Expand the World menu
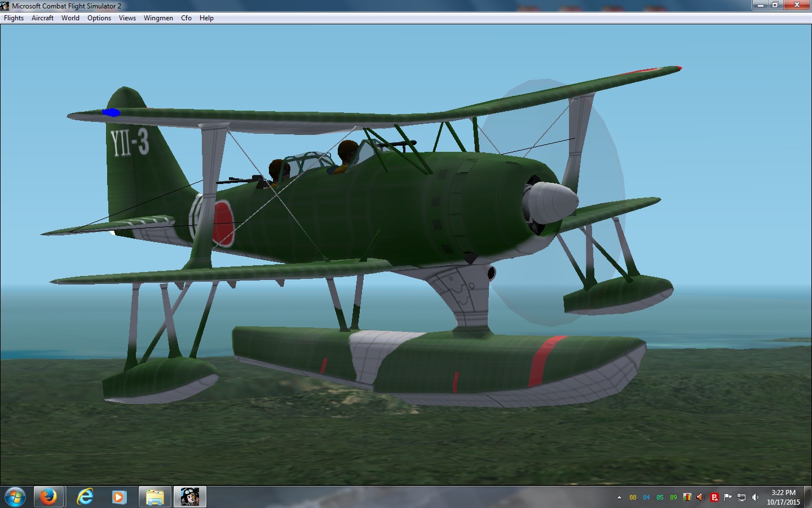The height and width of the screenshot is (508, 812). click(70, 18)
